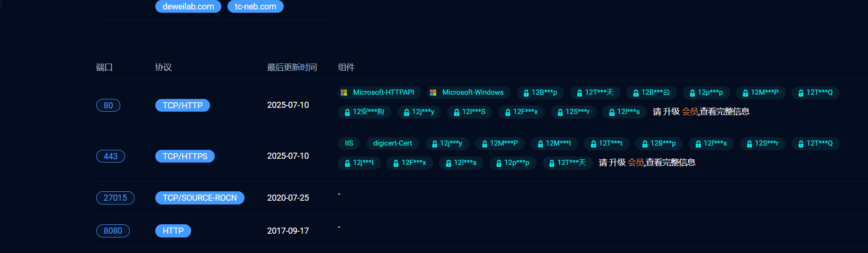Click the lock icon on 12j***y in the port 443 row
The width and height of the screenshot is (868, 253).
(435, 144)
